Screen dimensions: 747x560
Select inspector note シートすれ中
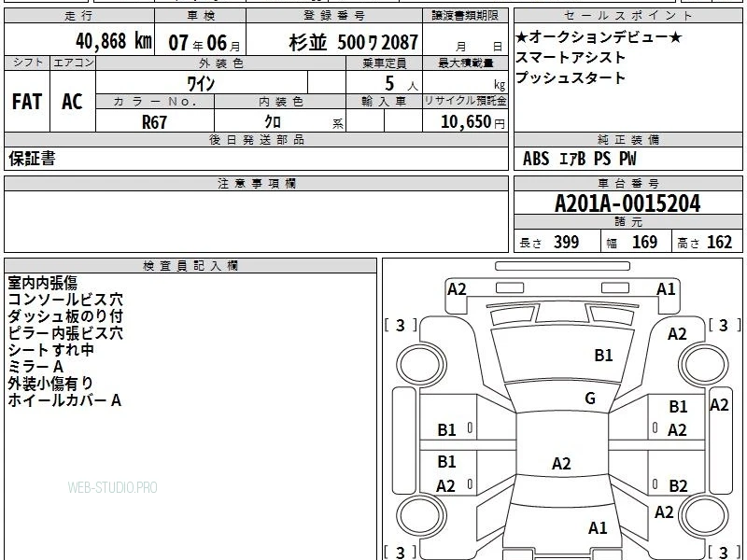pos(51,350)
